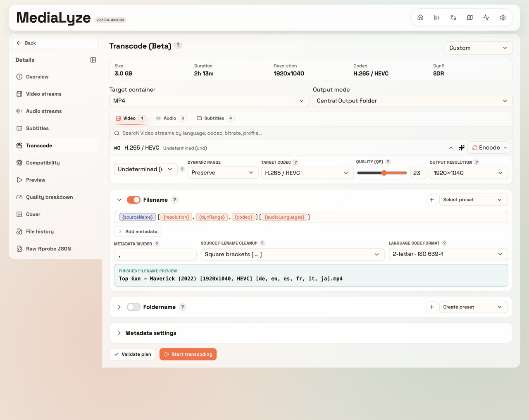Click the Metadata Divider input field
The width and height of the screenshot is (529, 420).
click(x=155, y=255)
